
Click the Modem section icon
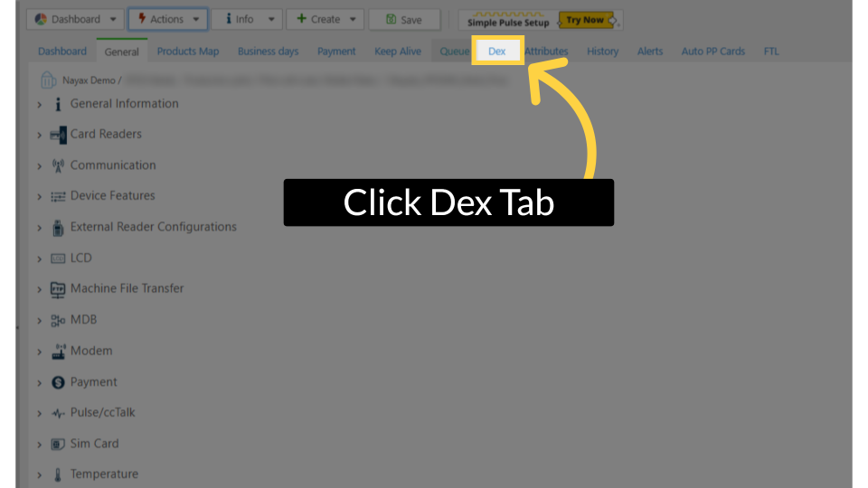coord(58,351)
